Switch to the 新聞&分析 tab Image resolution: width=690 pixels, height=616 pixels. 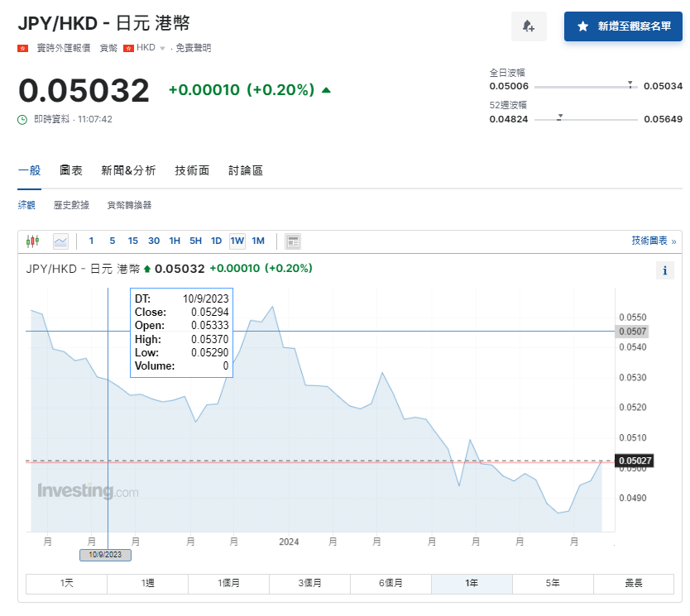click(128, 170)
